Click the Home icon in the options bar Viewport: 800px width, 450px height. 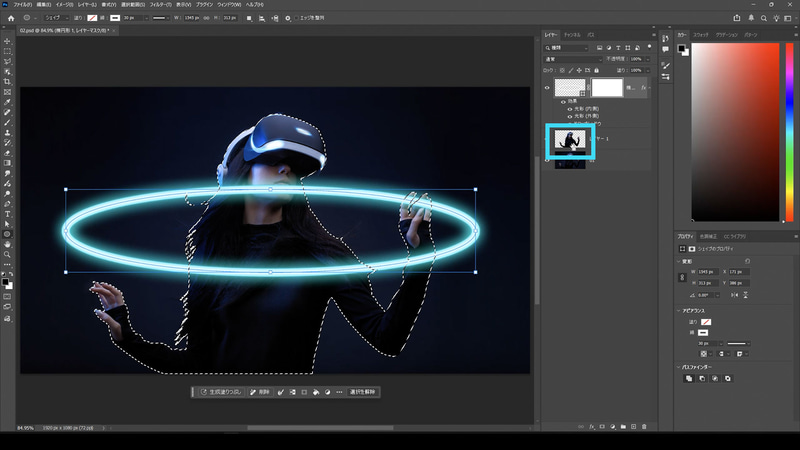10,18
